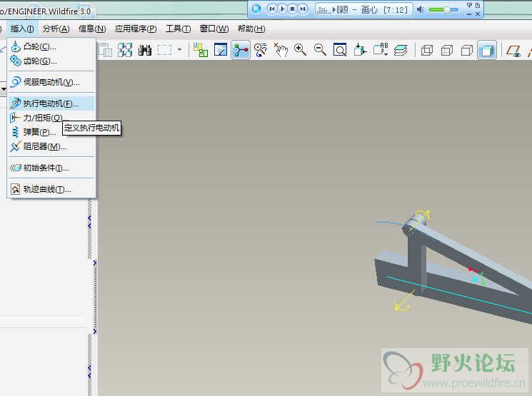Open the layers stack icon
This screenshot has height=396, width=532.
(x=401, y=50)
